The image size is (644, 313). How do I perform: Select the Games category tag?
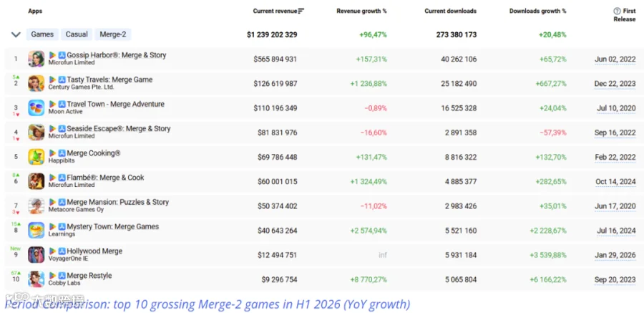[42, 34]
